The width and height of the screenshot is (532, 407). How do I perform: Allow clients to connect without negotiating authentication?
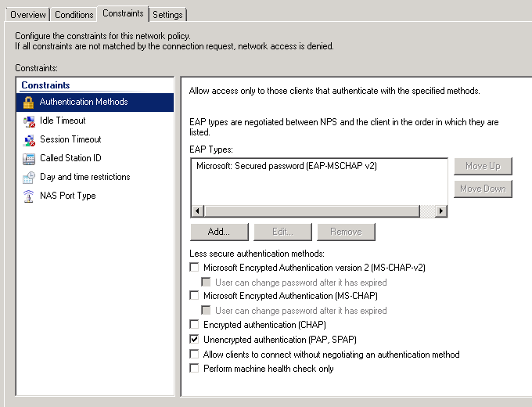[195, 355]
